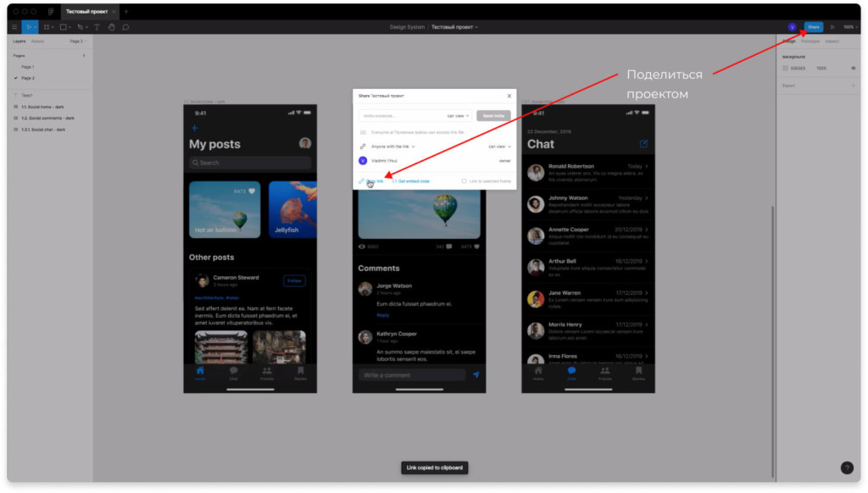The image size is (868, 493).
Task: Select the Move tool in toolbar
Action: point(28,27)
